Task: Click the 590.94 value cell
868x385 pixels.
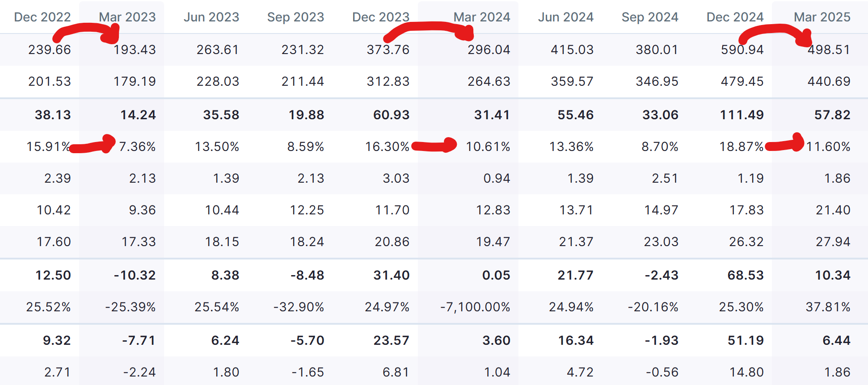Action: pyautogui.click(x=742, y=50)
